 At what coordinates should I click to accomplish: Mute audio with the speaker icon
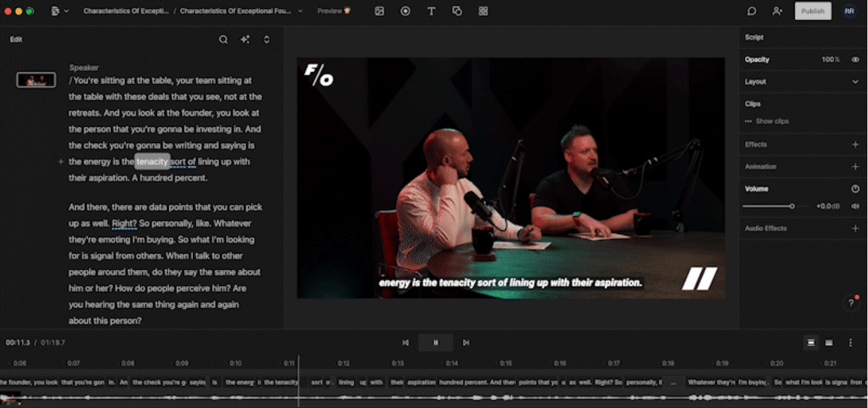(855, 206)
